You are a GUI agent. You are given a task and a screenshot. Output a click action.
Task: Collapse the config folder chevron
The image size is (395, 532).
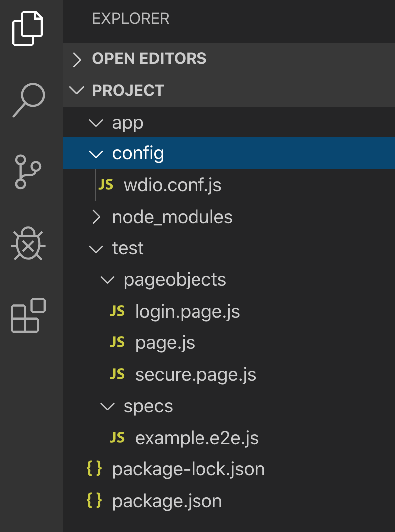[x=96, y=154]
